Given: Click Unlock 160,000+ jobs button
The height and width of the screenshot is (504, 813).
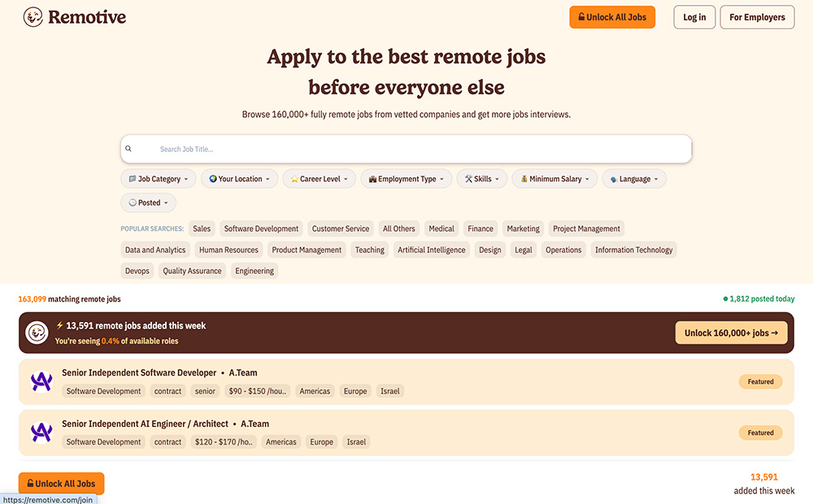Looking at the screenshot, I should click(x=731, y=333).
